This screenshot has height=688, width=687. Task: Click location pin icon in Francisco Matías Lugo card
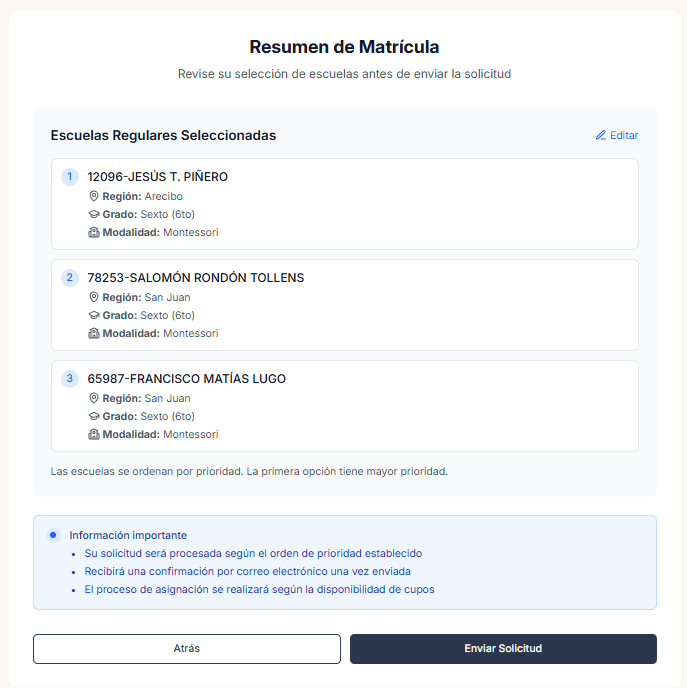pos(94,398)
